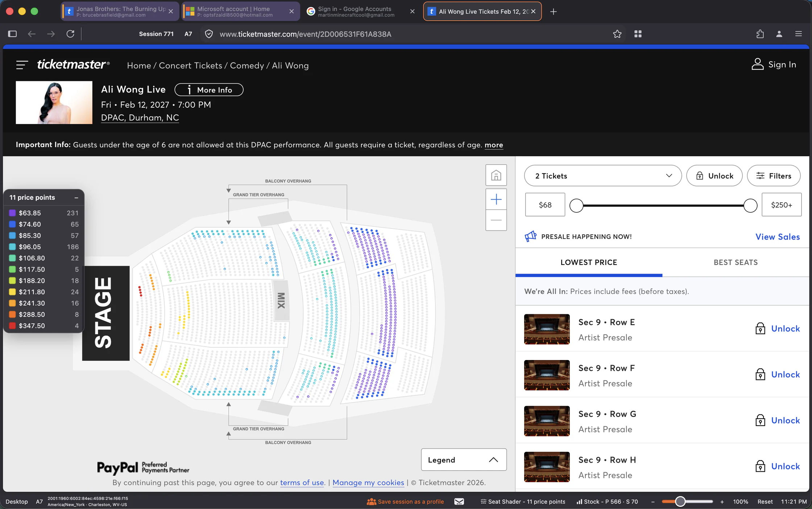Image resolution: width=812 pixels, height=509 pixels.
Task: Switch to Google Accounts sign in tab
Action: click(361, 12)
